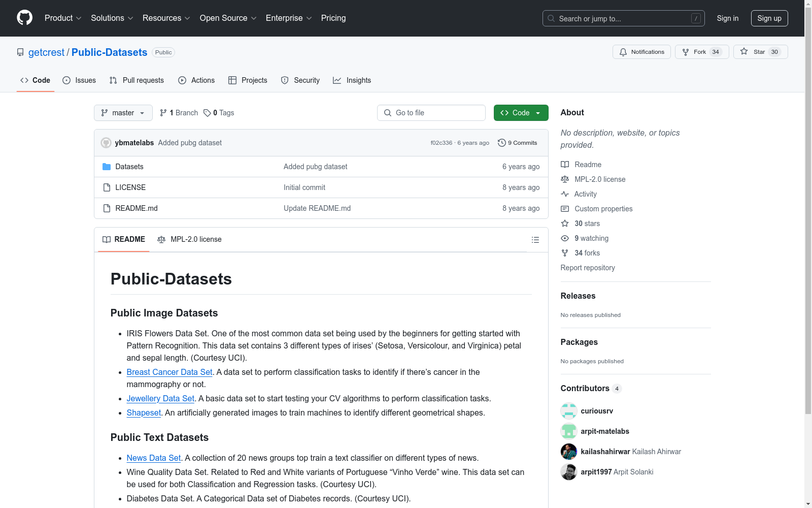Image resolution: width=812 pixels, height=508 pixels.
Task: Click the Sign up button
Action: pyautogui.click(x=769, y=18)
